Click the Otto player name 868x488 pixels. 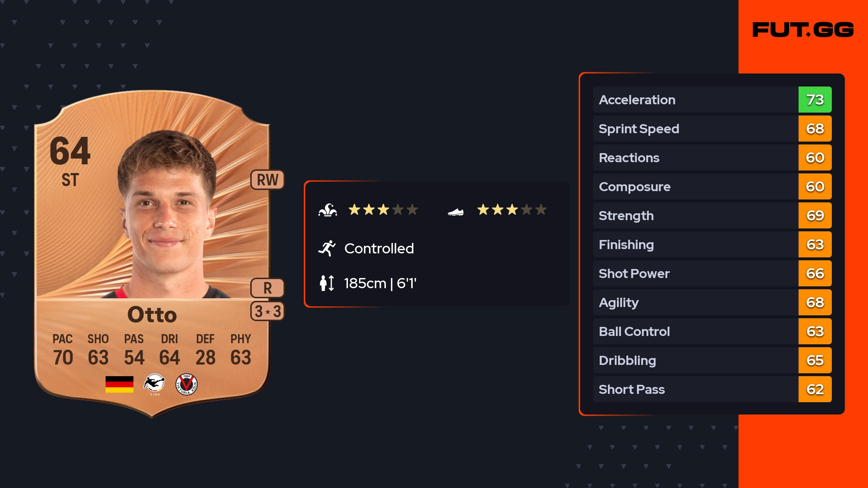point(152,314)
